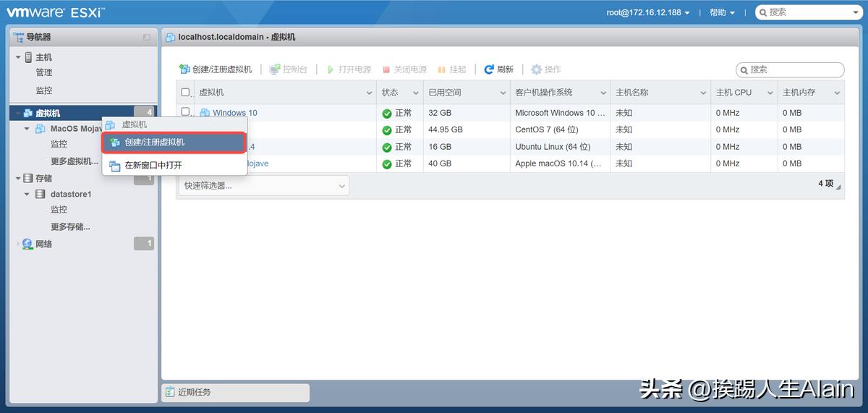
Task: Click the Windows 10 VM row icon
Action: click(205, 113)
